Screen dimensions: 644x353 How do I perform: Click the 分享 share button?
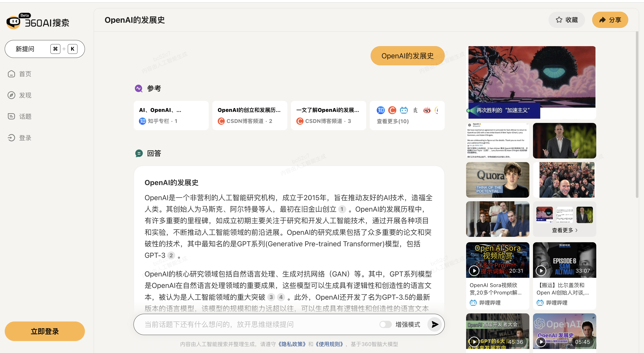pos(610,20)
